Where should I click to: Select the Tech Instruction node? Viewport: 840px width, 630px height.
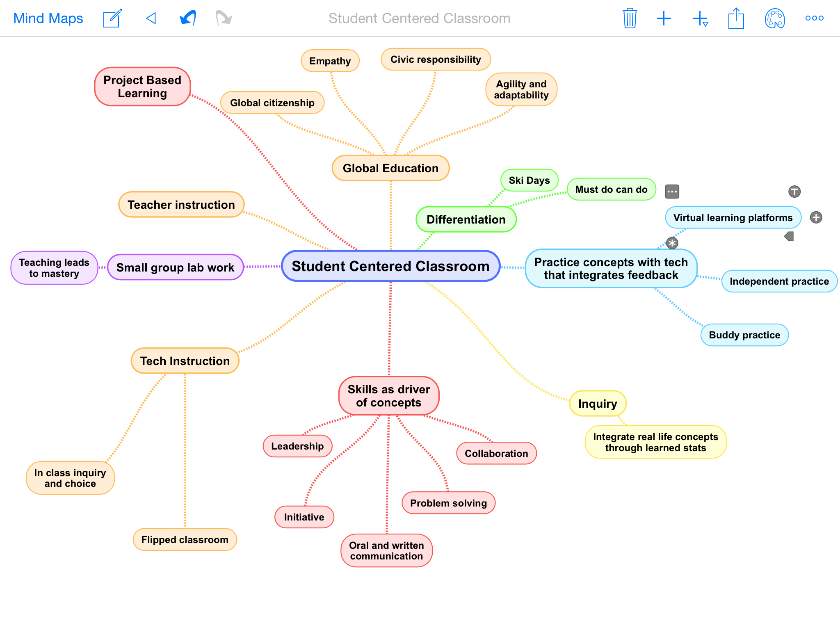pos(185,361)
